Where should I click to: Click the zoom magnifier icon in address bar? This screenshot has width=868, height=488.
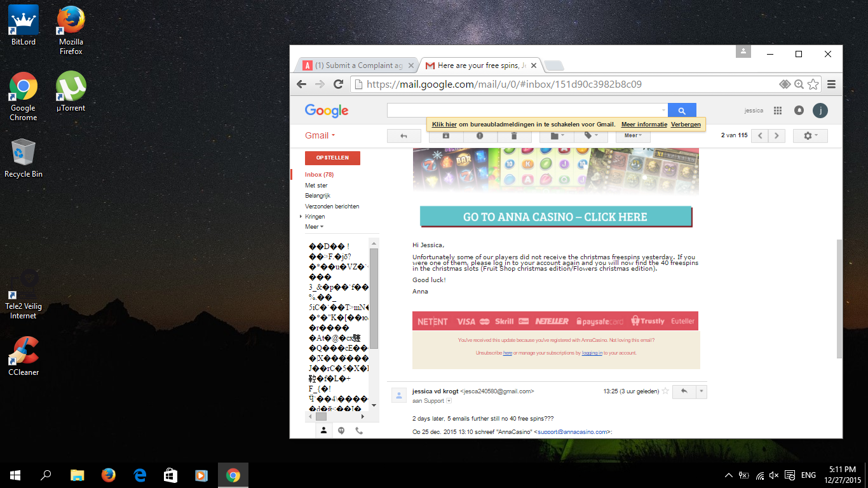click(x=799, y=84)
